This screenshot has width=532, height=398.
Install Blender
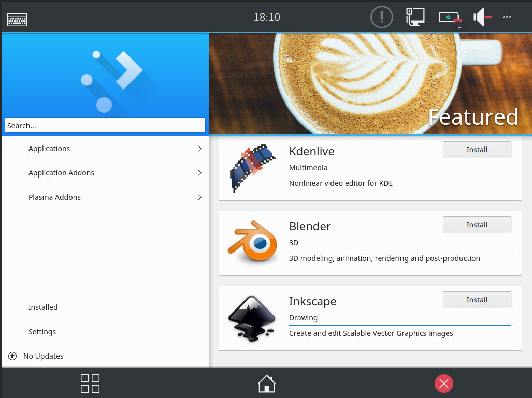point(477,225)
